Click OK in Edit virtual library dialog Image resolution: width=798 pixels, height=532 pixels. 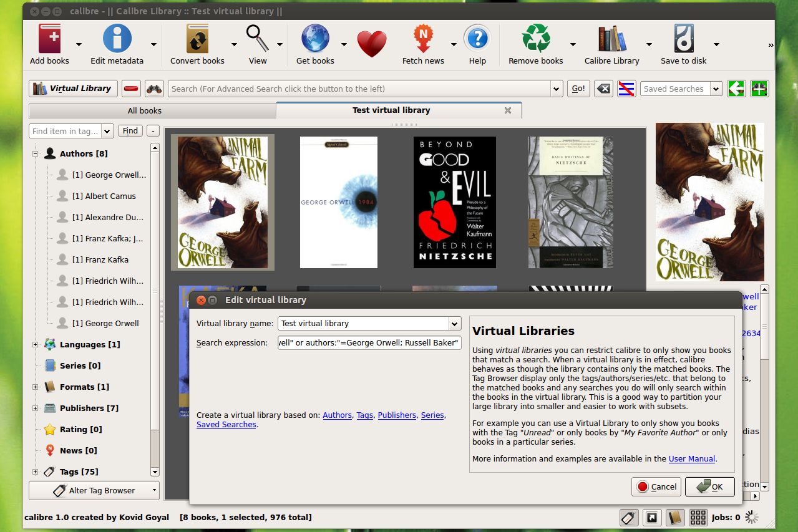710,487
